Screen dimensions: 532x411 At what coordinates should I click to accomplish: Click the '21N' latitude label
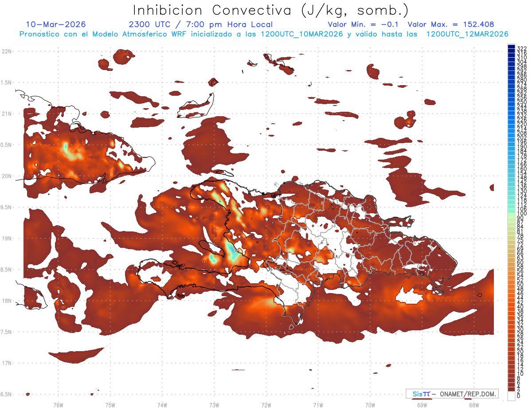click(x=7, y=114)
